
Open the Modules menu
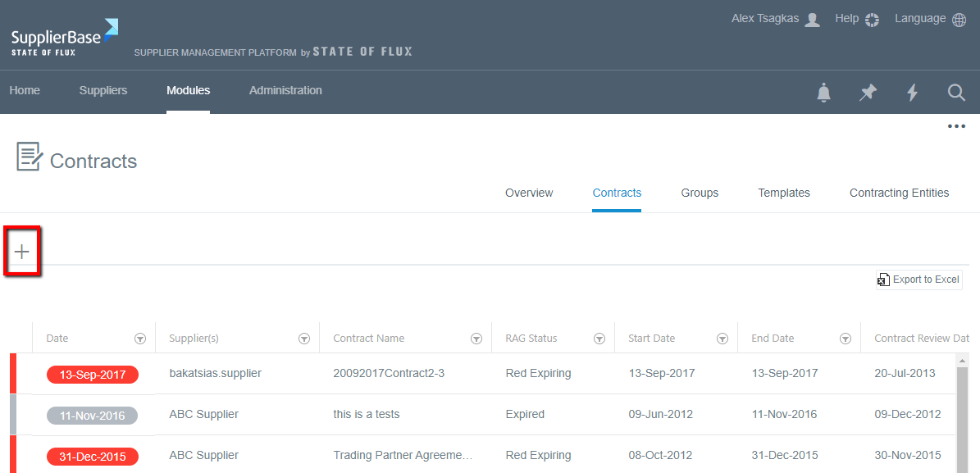coord(188,90)
